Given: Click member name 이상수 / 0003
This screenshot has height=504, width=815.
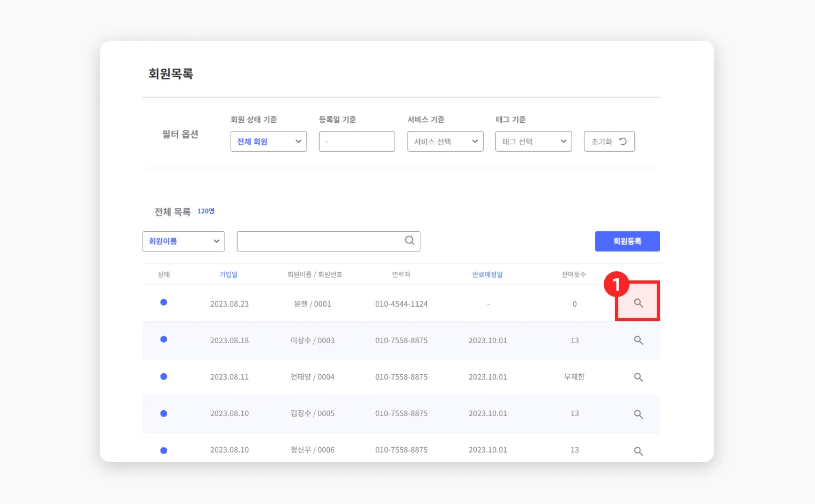Looking at the screenshot, I should 313,340.
